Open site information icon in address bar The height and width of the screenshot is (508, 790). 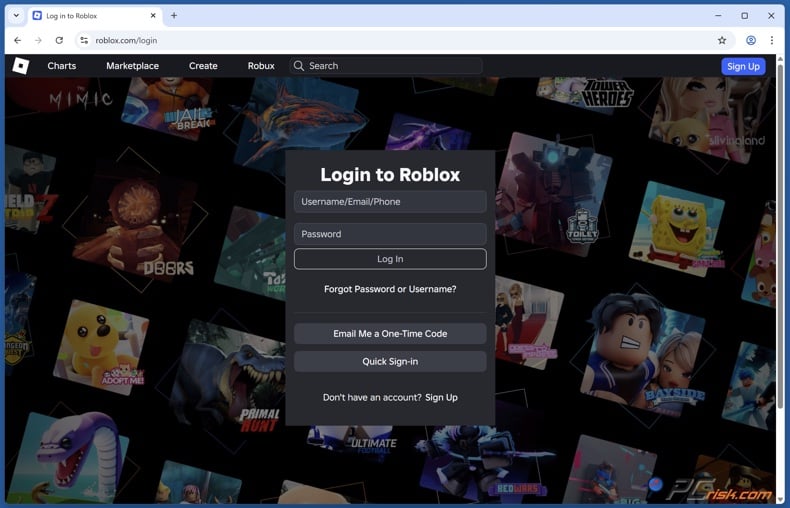click(x=84, y=40)
